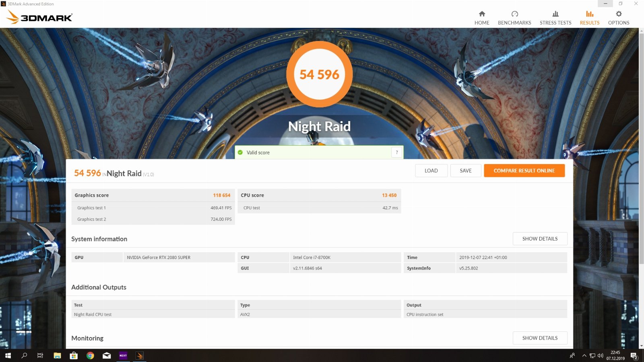Click the Graphics score value 118 654
This screenshot has width=644, height=362.
point(222,195)
